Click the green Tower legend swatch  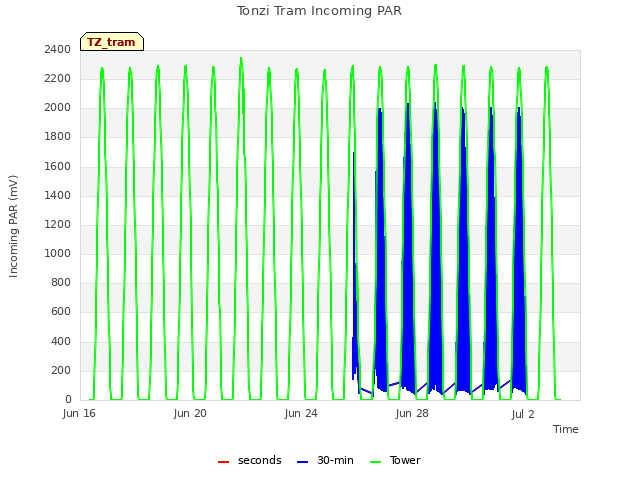[x=375, y=462]
